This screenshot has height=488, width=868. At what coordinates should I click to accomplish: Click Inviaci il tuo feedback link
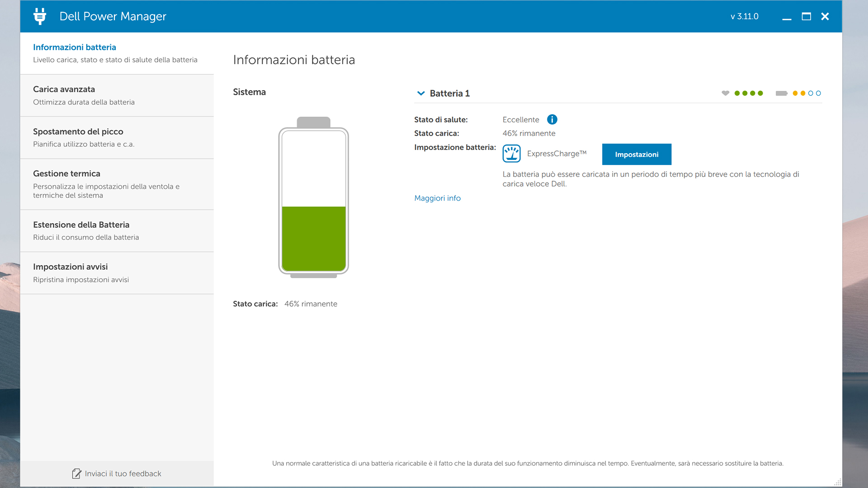[x=123, y=474]
